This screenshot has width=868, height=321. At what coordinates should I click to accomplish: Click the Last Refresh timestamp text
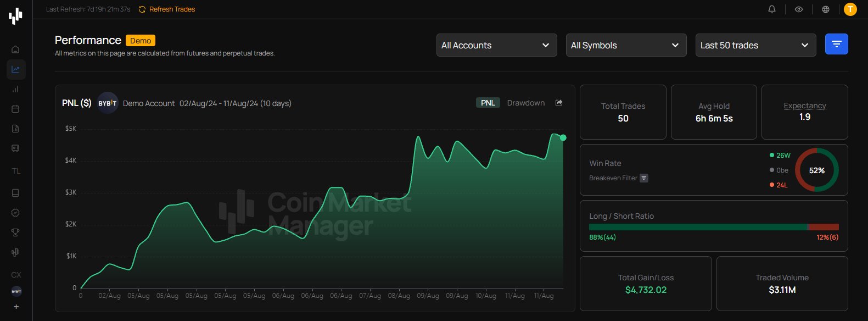coord(88,9)
